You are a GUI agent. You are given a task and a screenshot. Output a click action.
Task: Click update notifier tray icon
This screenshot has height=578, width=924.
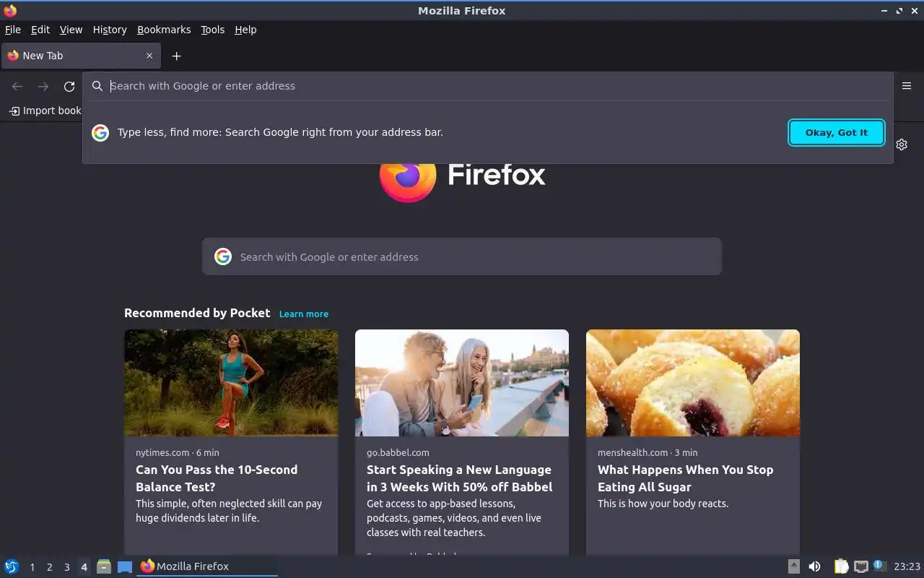coord(879,566)
